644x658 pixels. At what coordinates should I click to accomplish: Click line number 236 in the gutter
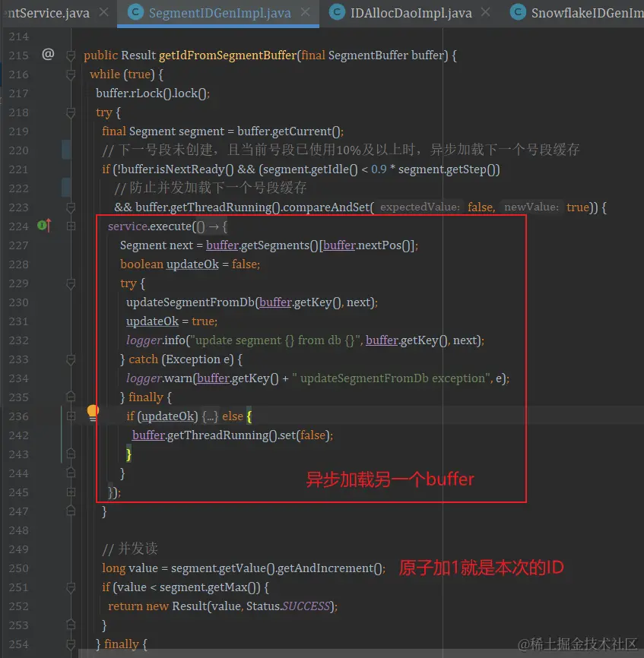tap(18, 416)
